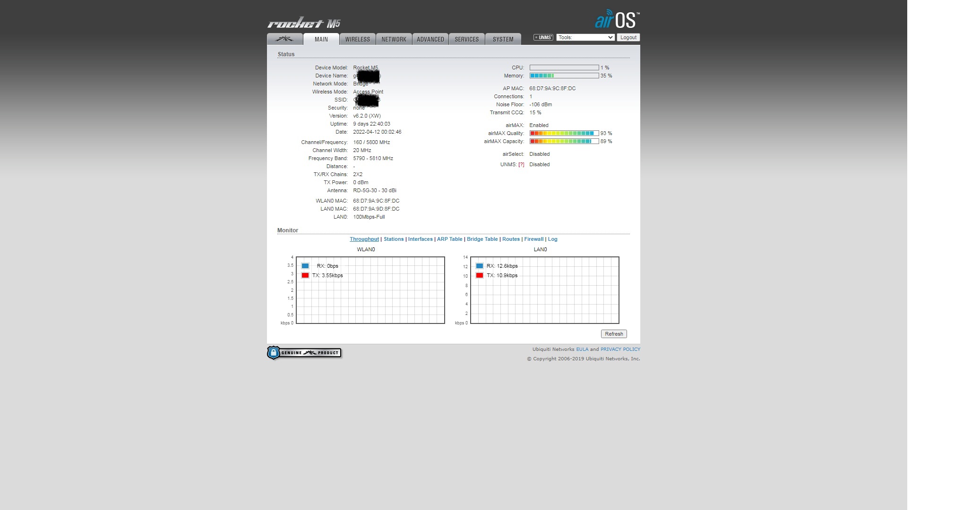The height and width of the screenshot is (510, 980).
Task: Switch to the ADVANCED tab
Action: [x=430, y=39]
